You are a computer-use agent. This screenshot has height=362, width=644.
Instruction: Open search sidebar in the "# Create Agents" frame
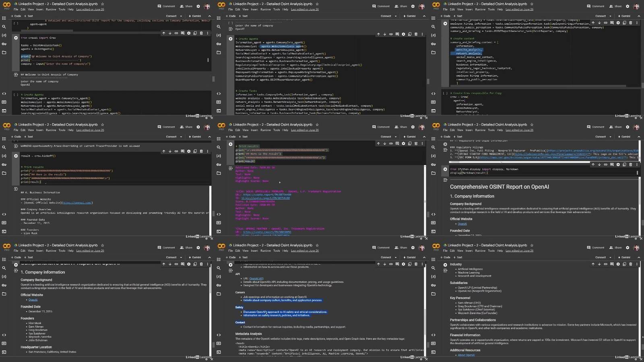[x=219, y=27]
